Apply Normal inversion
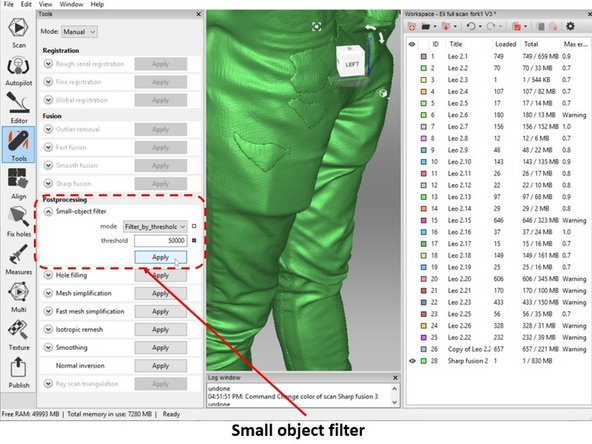The height and width of the screenshot is (444, 592). tap(160, 366)
